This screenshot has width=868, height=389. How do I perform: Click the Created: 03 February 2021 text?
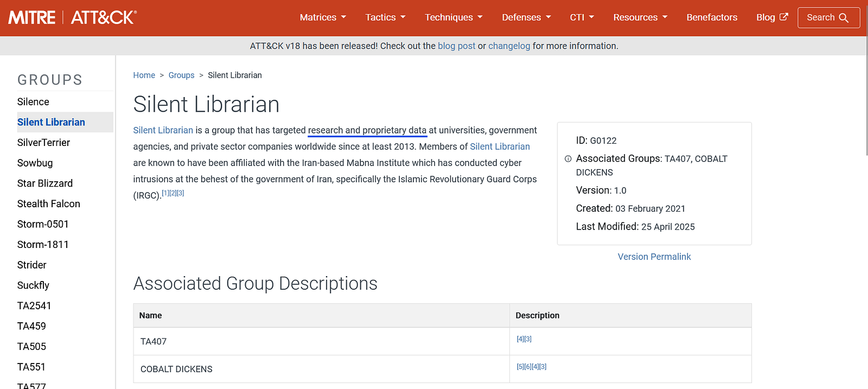630,208
